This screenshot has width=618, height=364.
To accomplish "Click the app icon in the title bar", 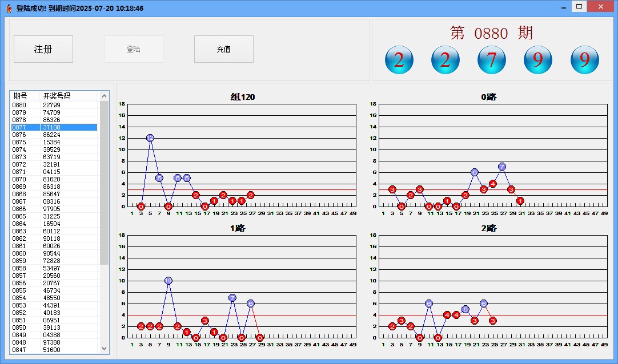I will point(9,8).
